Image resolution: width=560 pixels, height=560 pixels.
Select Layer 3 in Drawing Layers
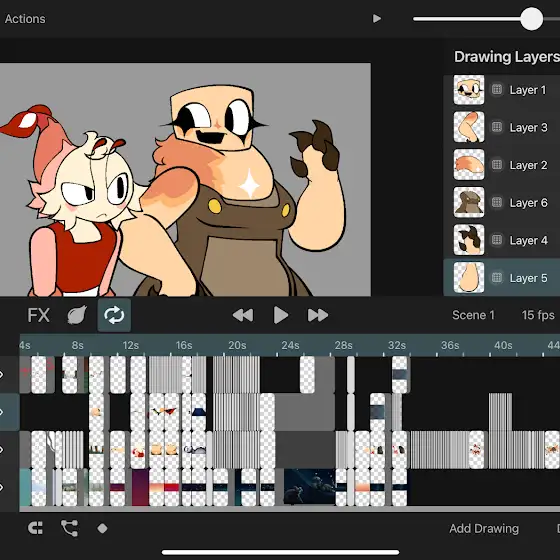[502, 127]
